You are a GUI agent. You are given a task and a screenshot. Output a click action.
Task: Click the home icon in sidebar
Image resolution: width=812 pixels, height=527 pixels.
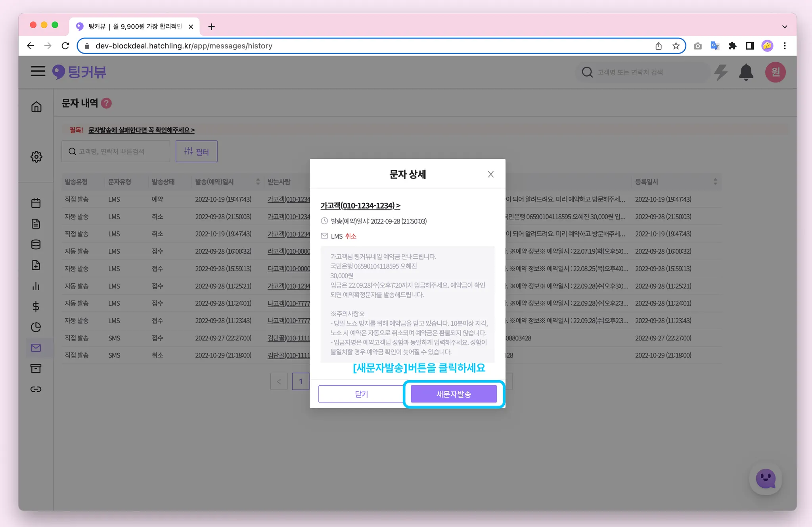pyautogui.click(x=36, y=107)
